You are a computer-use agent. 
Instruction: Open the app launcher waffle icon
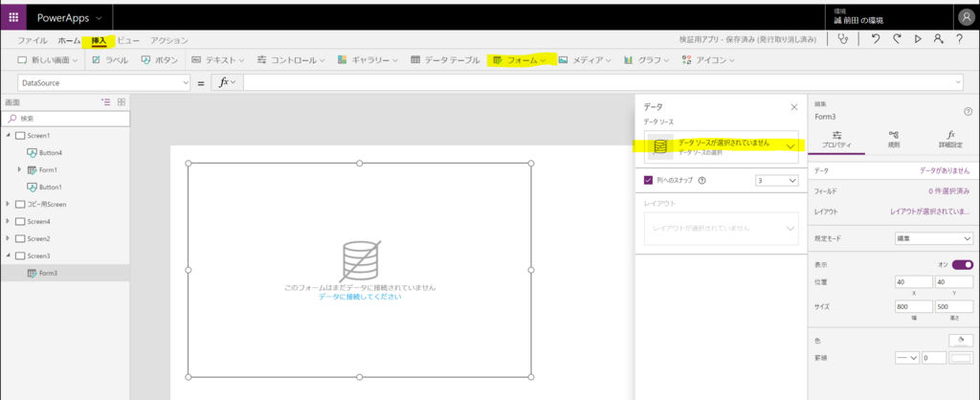coord(13,17)
